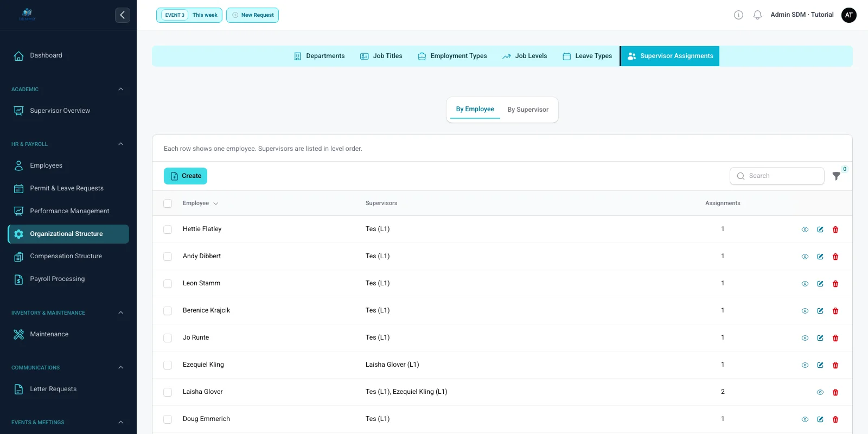Click the New Request button

click(x=252, y=15)
